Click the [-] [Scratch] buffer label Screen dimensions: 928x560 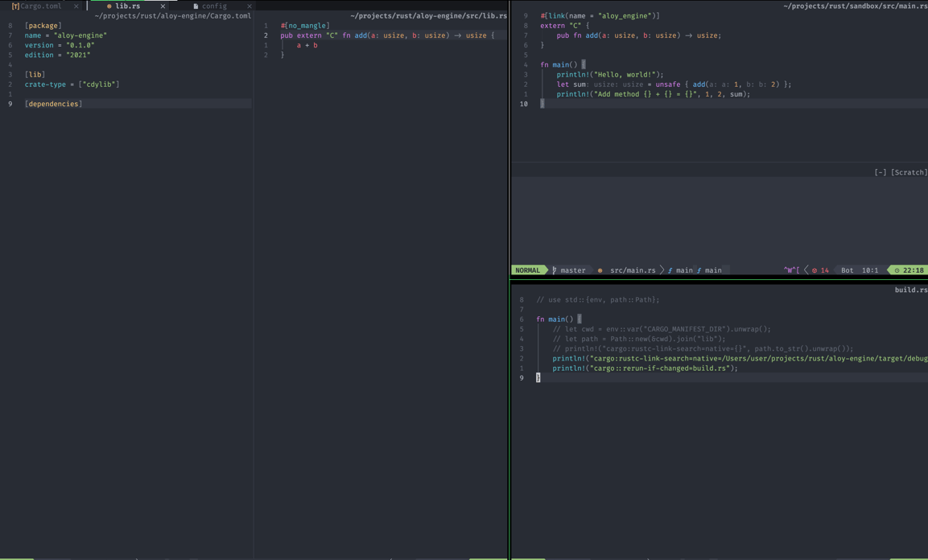pyautogui.click(x=900, y=172)
